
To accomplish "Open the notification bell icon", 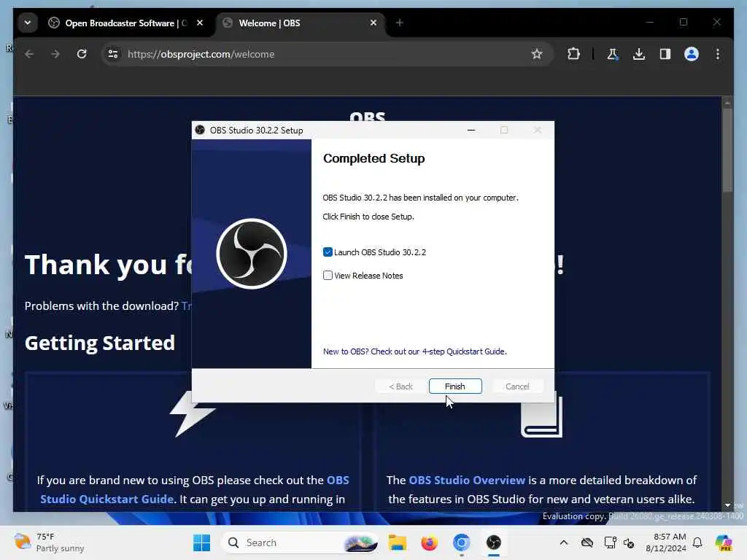I will (697, 542).
